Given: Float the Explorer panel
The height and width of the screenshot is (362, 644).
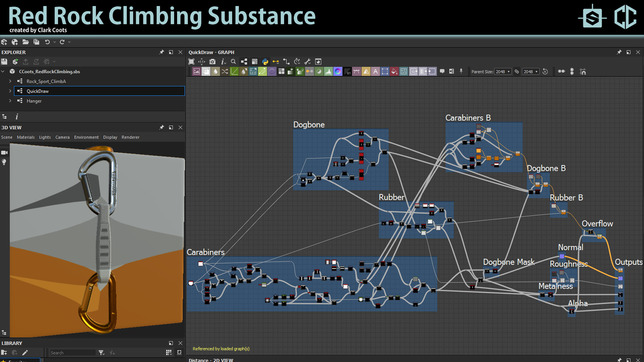Looking at the screenshot, I should (x=171, y=52).
